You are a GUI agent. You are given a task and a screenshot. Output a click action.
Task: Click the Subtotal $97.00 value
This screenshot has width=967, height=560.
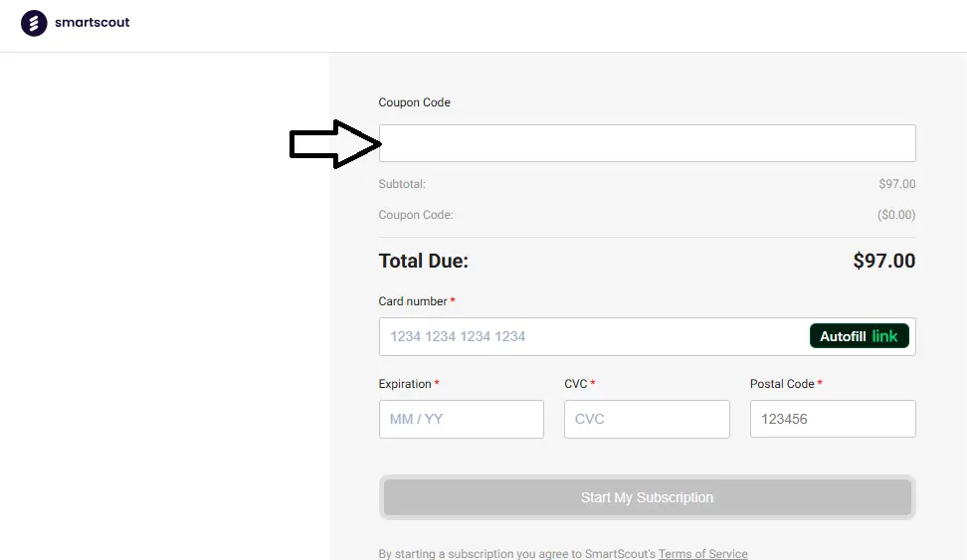pyautogui.click(x=896, y=184)
